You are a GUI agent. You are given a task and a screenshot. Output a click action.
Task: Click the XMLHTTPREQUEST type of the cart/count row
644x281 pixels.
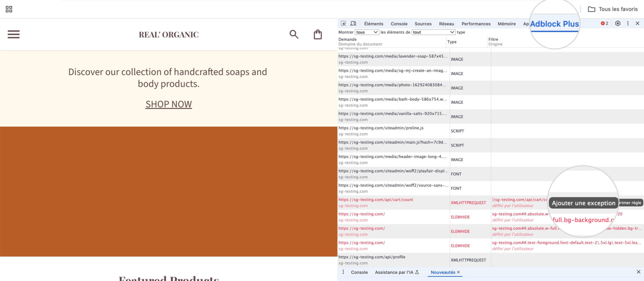click(x=468, y=203)
